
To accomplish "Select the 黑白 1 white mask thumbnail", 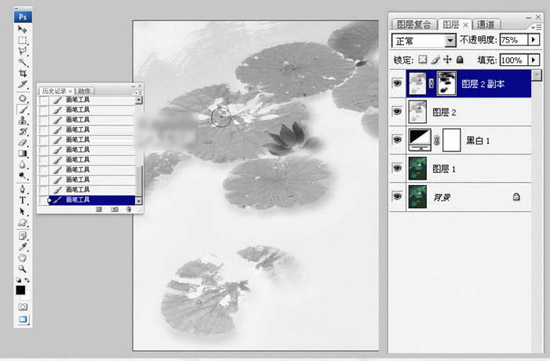I will [x=451, y=140].
